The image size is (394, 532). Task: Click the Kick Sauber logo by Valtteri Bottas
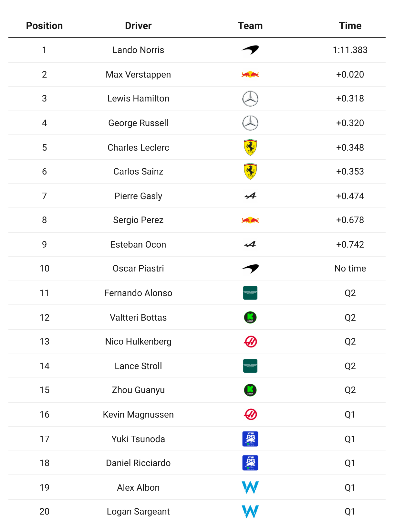pos(250,317)
